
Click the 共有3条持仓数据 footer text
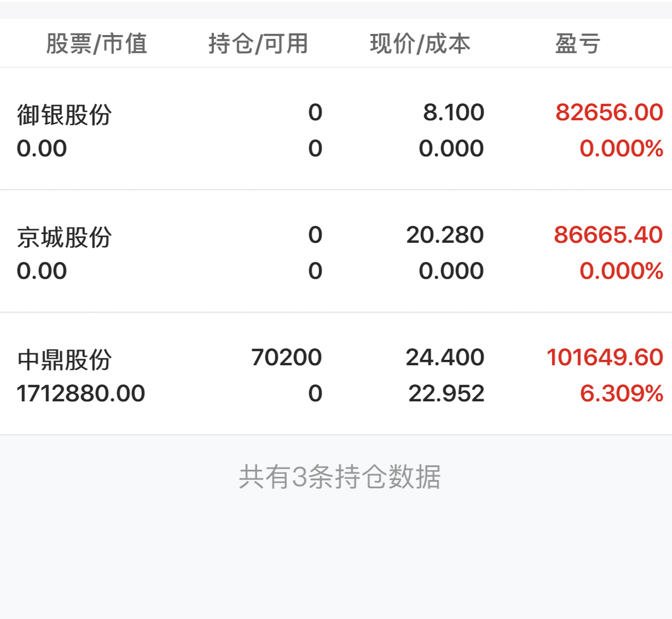[x=339, y=477]
